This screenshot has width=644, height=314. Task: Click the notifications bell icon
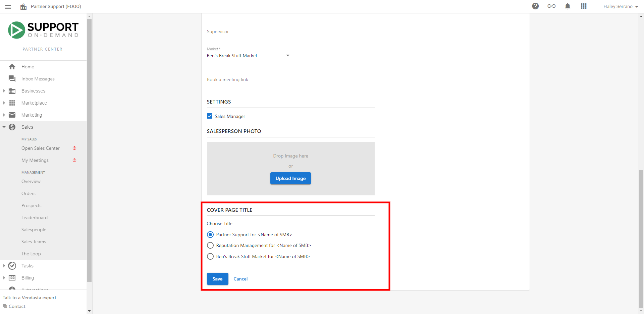(568, 6)
